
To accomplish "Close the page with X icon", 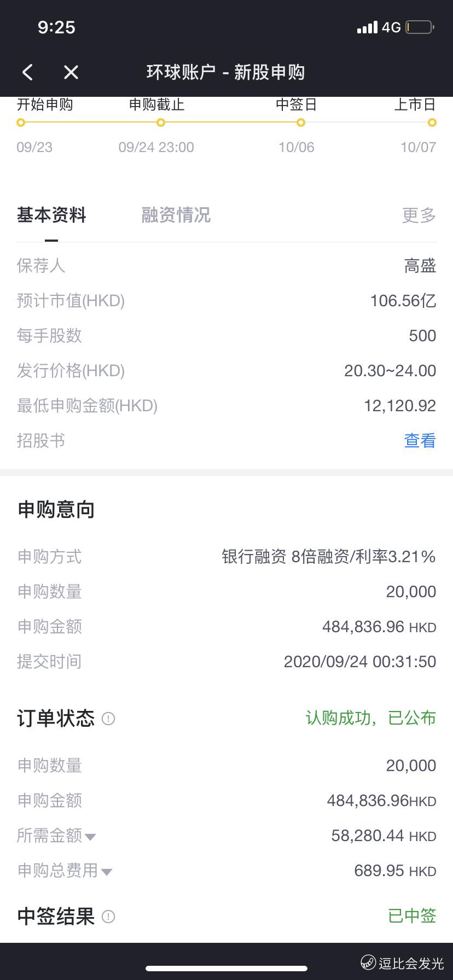I will click(71, 72).
